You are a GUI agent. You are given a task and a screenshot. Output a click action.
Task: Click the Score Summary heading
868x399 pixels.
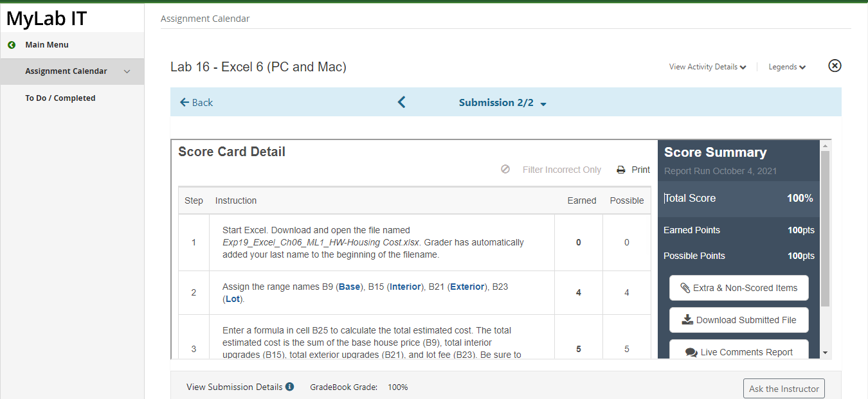(x=716, y=152)
